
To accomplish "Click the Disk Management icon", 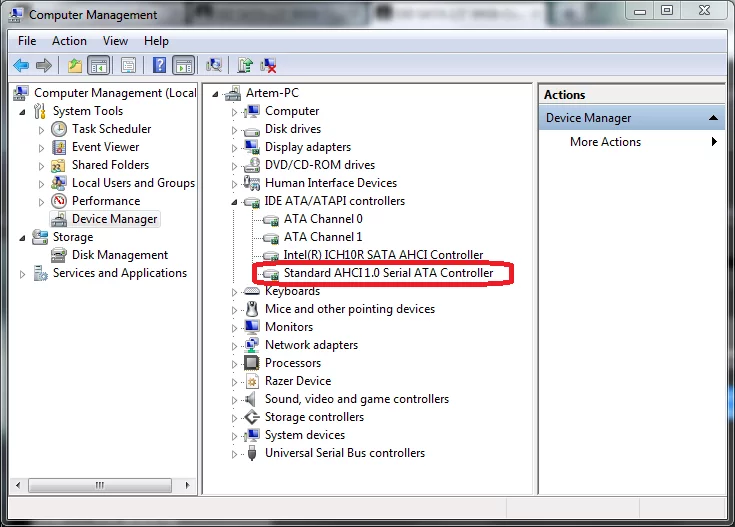I will point(59,255).
